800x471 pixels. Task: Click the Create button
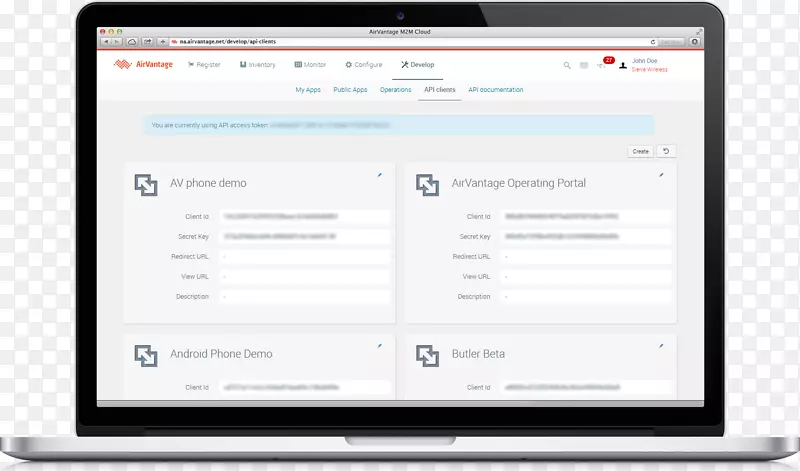640,152
